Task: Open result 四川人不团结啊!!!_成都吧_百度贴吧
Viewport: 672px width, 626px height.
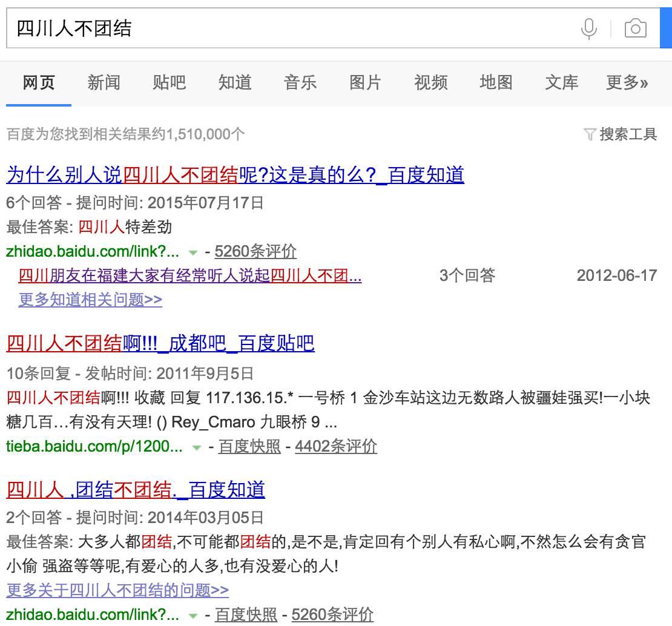Action: coord(160,344)
